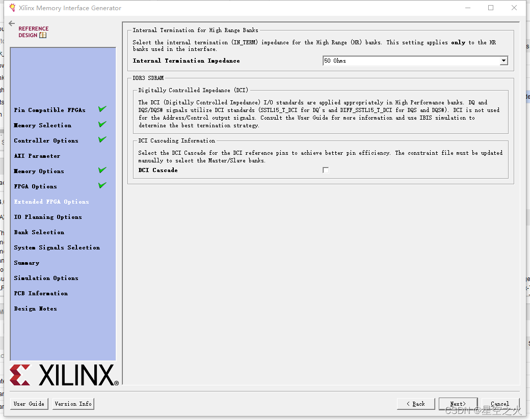530x420 pixels.
Task: Click the 50 Ohms impedance combo box
Action: coord(415,61)
